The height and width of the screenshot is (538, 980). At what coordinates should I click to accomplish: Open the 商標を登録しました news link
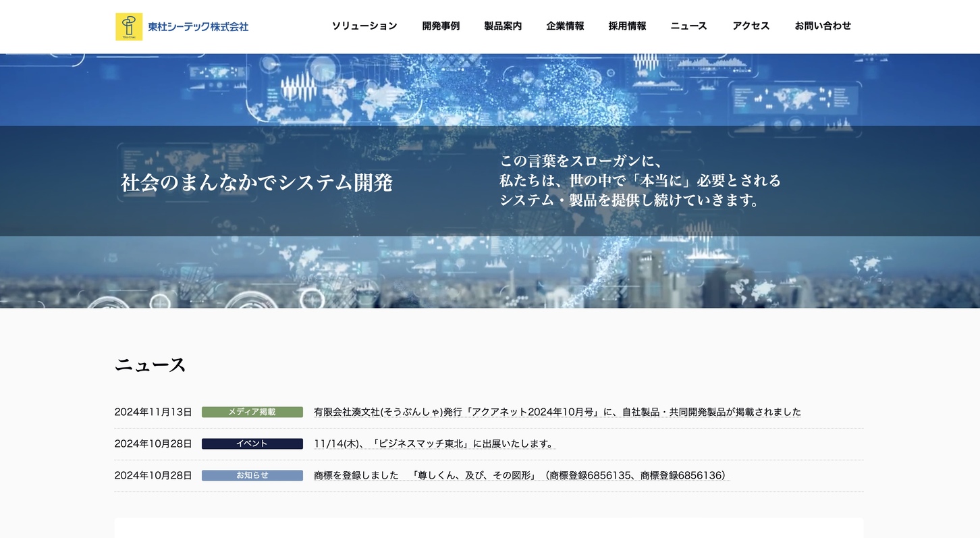pyautogui.click(x=522, y=475)
